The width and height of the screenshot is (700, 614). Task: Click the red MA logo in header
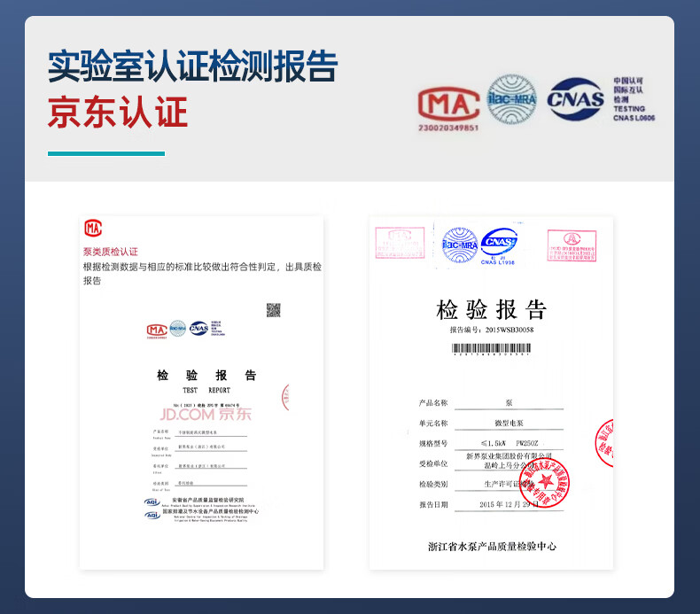tap(448, 105)
